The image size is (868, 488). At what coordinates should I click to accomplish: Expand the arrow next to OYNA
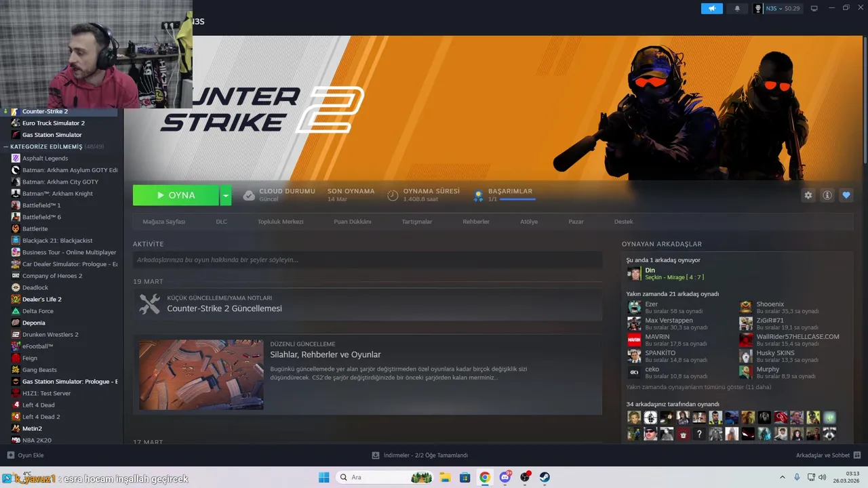226,195
